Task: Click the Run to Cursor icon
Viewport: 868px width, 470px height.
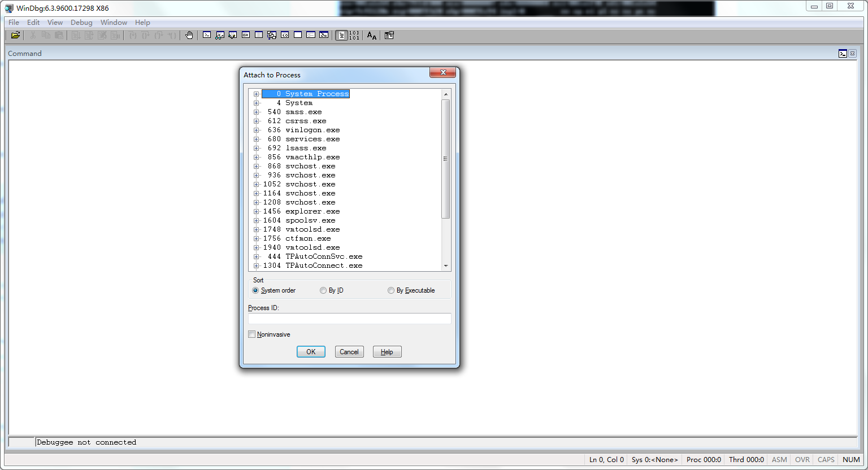Action: click(172, 35)
